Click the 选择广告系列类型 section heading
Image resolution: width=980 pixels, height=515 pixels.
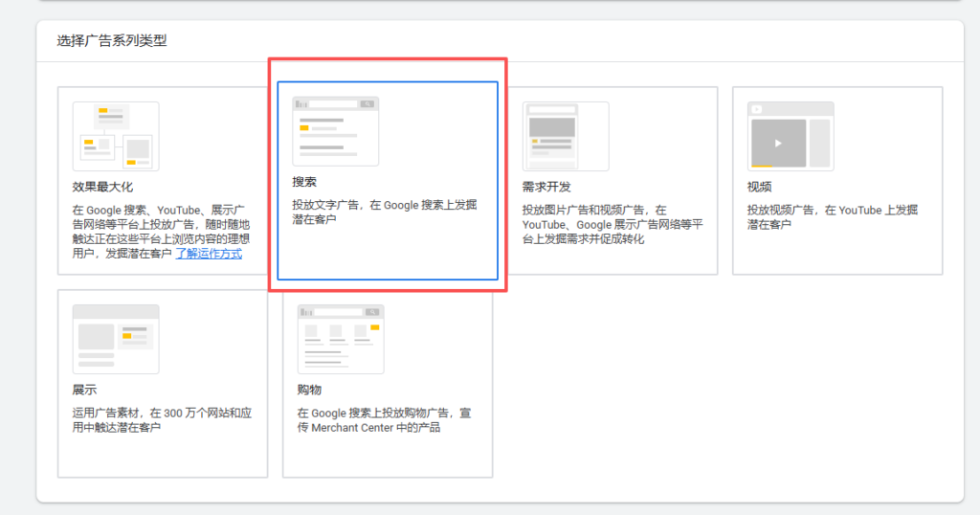(x=112, y=41)
